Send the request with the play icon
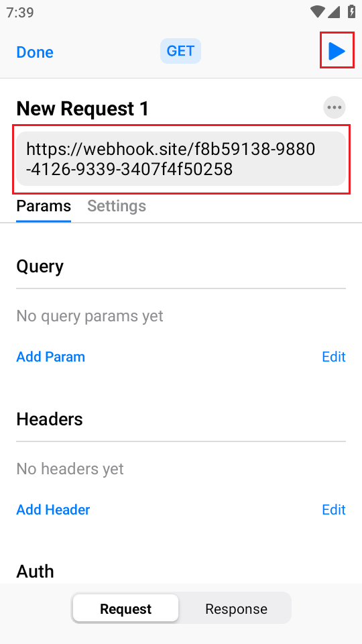The image size is (362, 644). click(x=337, y=52)
